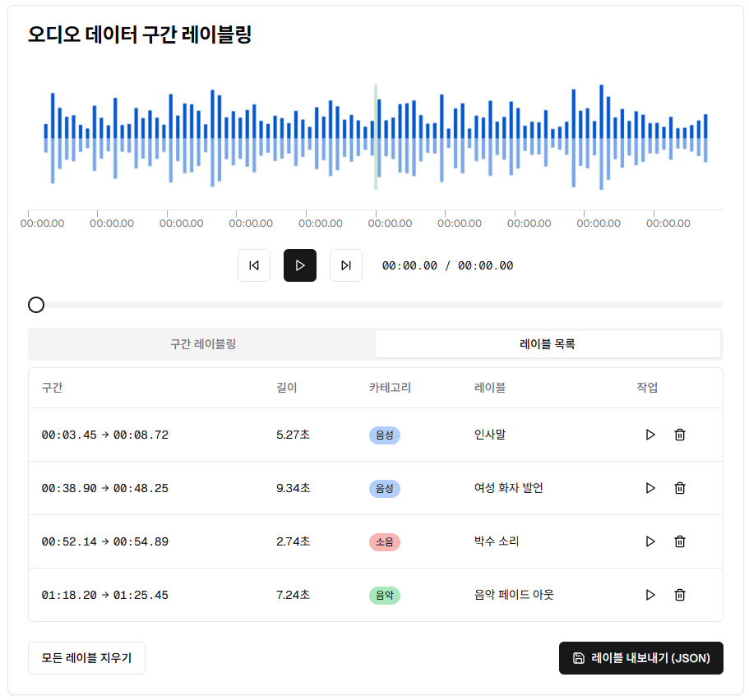Viewport: 749px width, 700px height.
Task: Click the playback position slider handle
Action: [35, 304]
